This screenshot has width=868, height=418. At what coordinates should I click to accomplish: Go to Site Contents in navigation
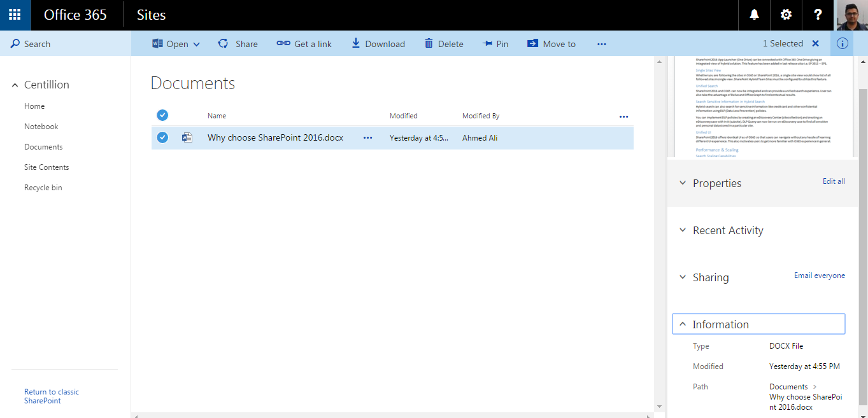coord(46,167)
